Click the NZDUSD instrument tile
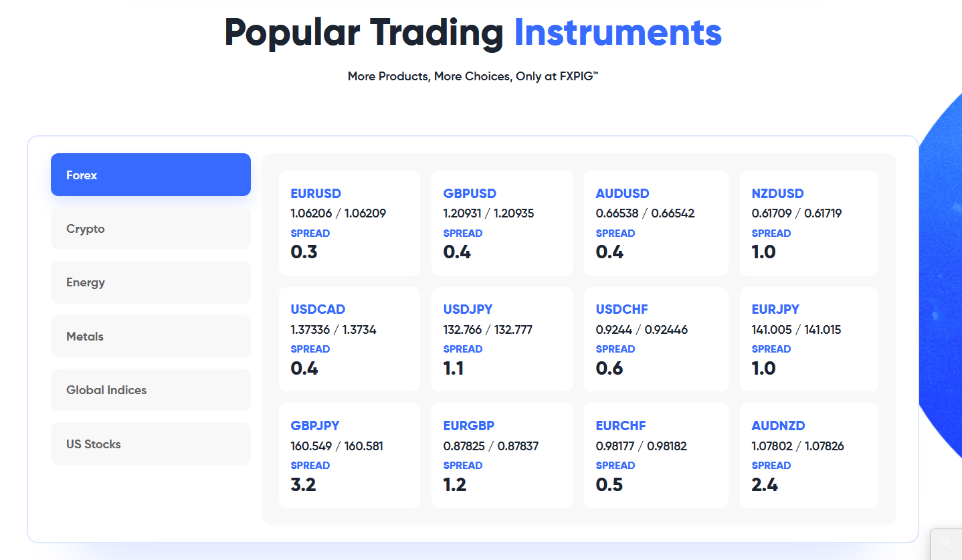 click(809, 223)
